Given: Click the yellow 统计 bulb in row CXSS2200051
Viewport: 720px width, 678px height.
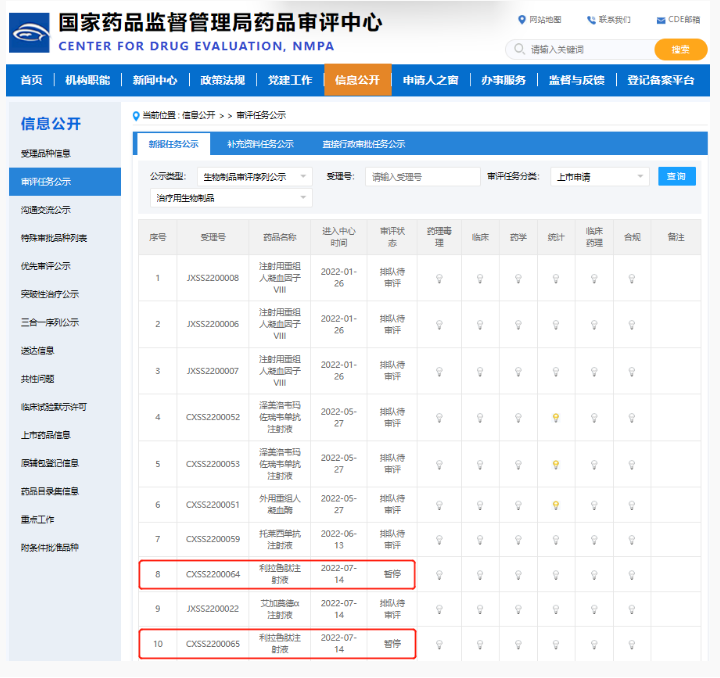Looking at the screenshot, I should [x=556, y=505].
